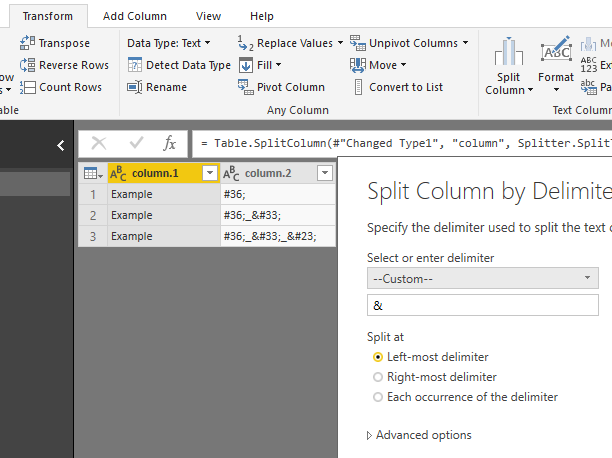This screenshot has height=458, width=612.
Task: Open the --Custom-- delimiter combo box
Action: tap(483, 278)
